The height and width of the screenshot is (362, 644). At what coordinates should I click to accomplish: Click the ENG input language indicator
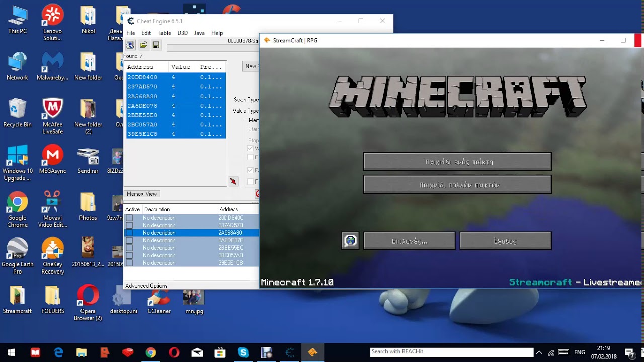click(x=580, y=352)
